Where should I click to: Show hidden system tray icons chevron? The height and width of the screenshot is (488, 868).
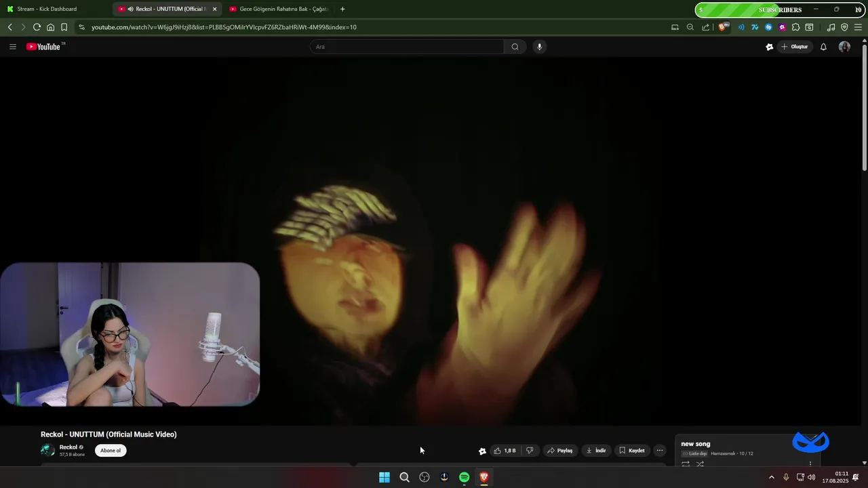(x=771, y=477)
